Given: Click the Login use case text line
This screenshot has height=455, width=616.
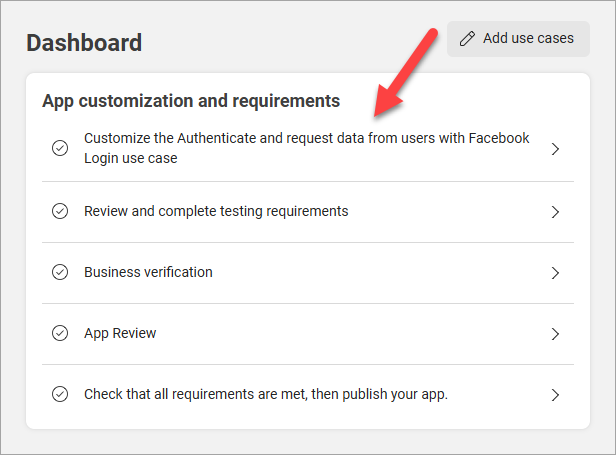Looking at the screenshot, I should tap(130, 158).
